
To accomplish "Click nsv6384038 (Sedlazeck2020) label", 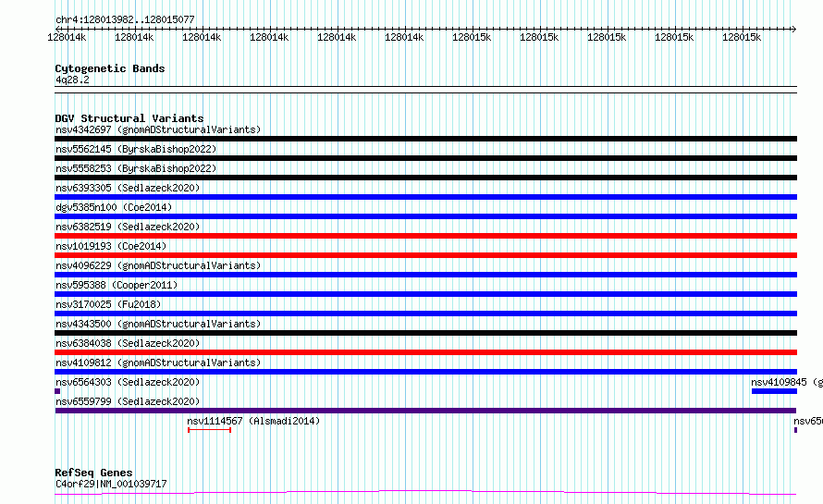I will click(x=128, y=343).
